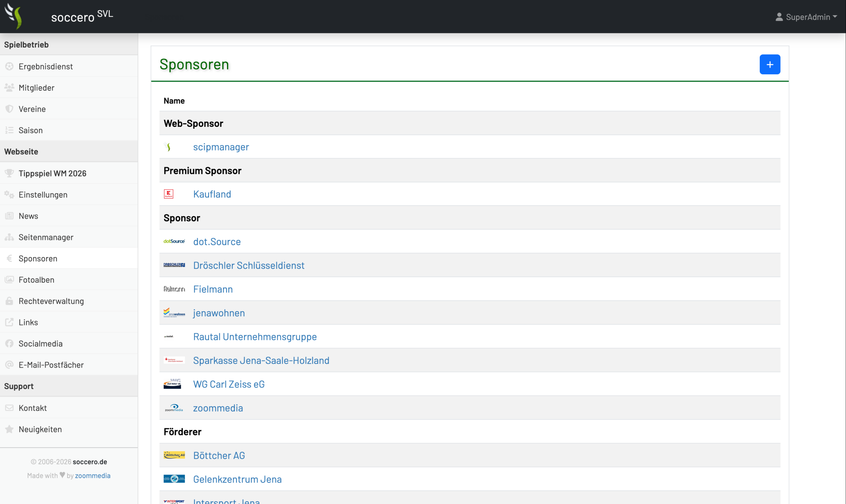This screenshot has height=504, width=846.
Task: Select the Vereine shield icon
Action: 10,109
